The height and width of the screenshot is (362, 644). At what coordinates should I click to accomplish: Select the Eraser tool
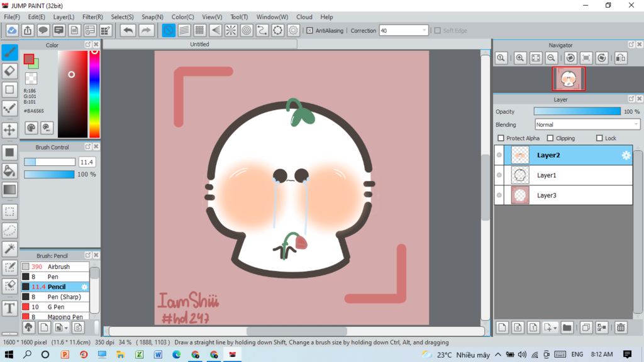(x=9, y=71)
